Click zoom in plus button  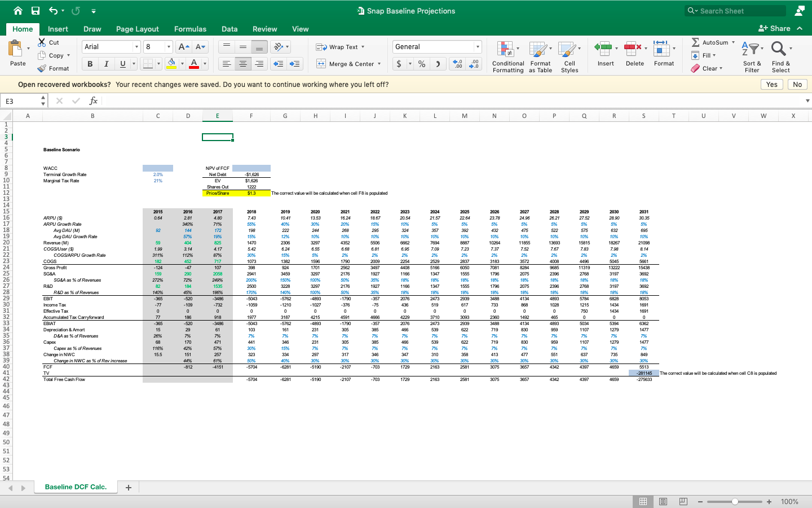point(769,501)
